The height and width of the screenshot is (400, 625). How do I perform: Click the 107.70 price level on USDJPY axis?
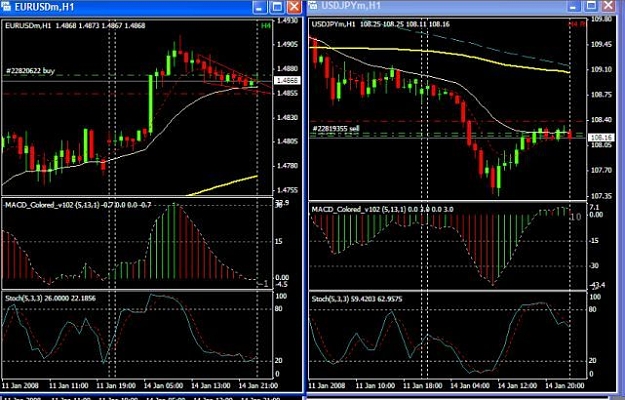tap(601, 171)
